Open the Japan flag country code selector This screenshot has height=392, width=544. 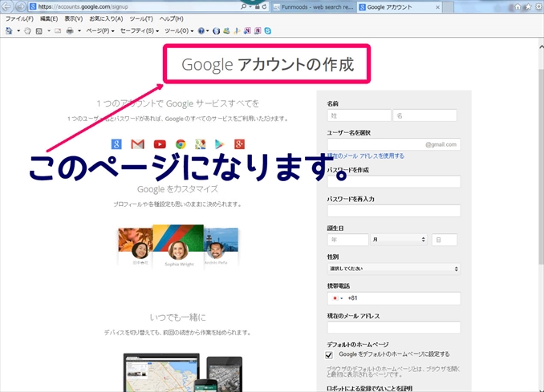click(x=338, y=298)
